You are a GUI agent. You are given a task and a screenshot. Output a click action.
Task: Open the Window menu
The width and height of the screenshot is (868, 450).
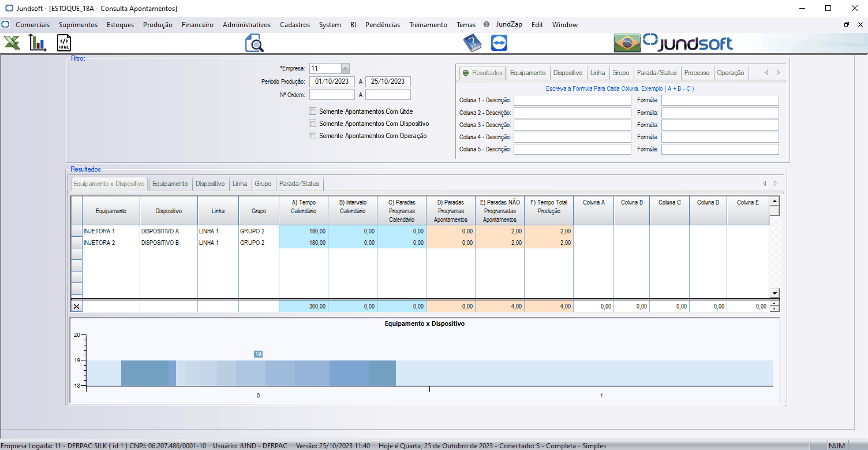(x=565, y=25)
